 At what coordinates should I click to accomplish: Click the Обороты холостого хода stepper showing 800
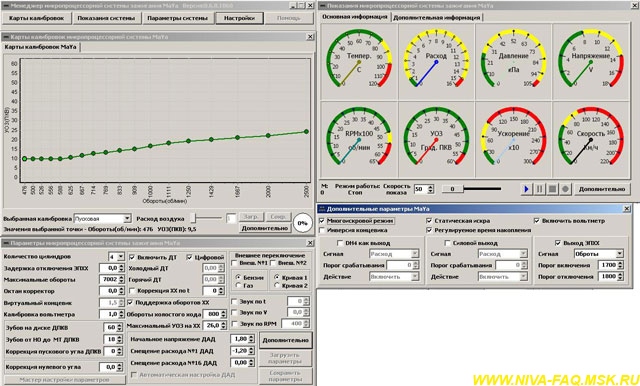(215, 315)
